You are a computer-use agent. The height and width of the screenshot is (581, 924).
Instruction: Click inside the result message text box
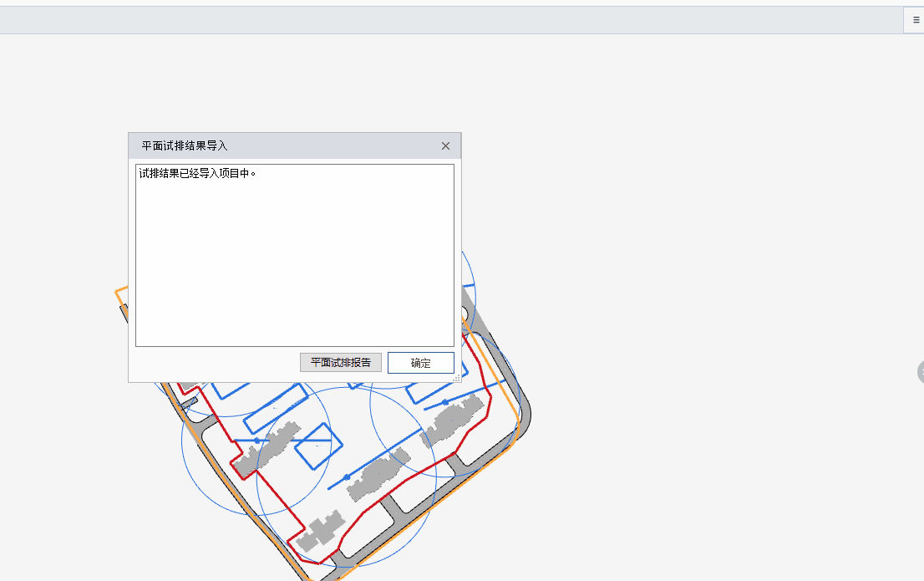coord(295,256)
